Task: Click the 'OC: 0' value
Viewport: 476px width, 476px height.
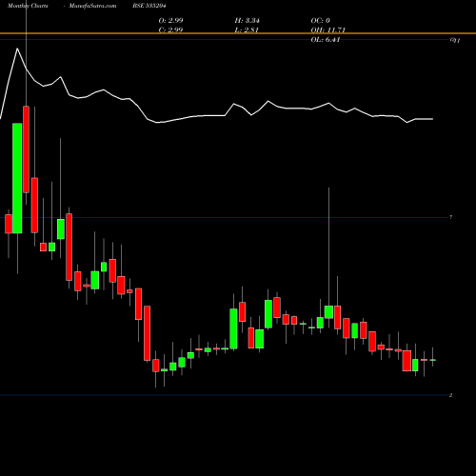Action: pyautogui.click(x=321, y=20)
